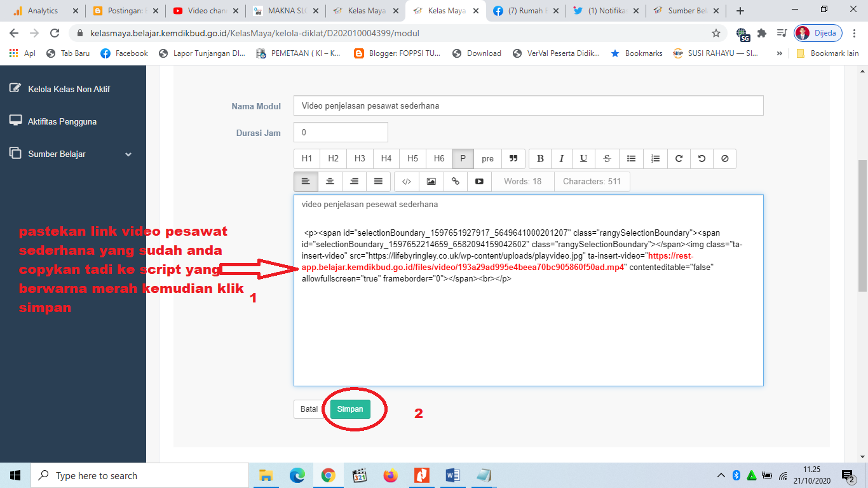The height and width of the screenshot is (488, 868).
Task: Insert a hyperlink via the link icon
Action: point(455,182)
